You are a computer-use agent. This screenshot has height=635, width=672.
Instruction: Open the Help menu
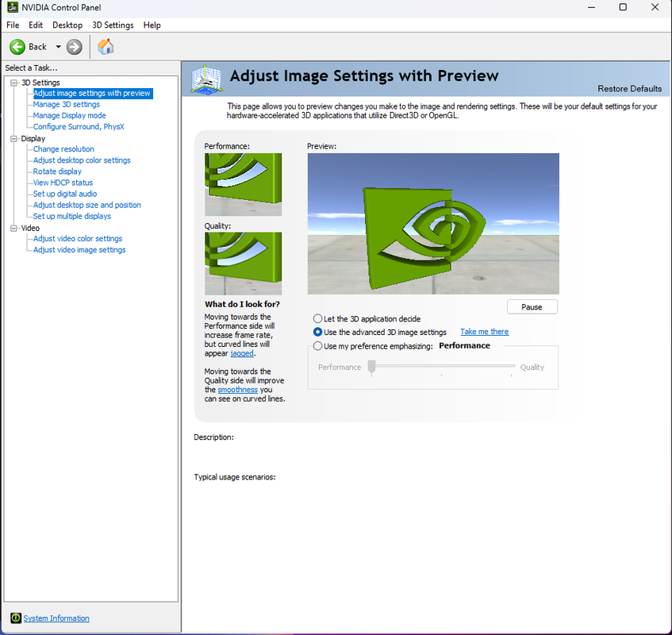[x=152, y=25]
